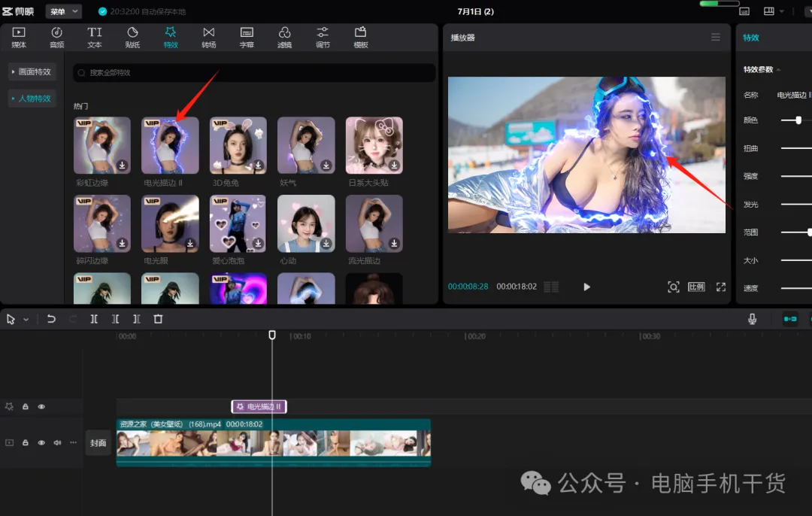
Task: Open the 媒体 media tab
Action: [19, 38]
